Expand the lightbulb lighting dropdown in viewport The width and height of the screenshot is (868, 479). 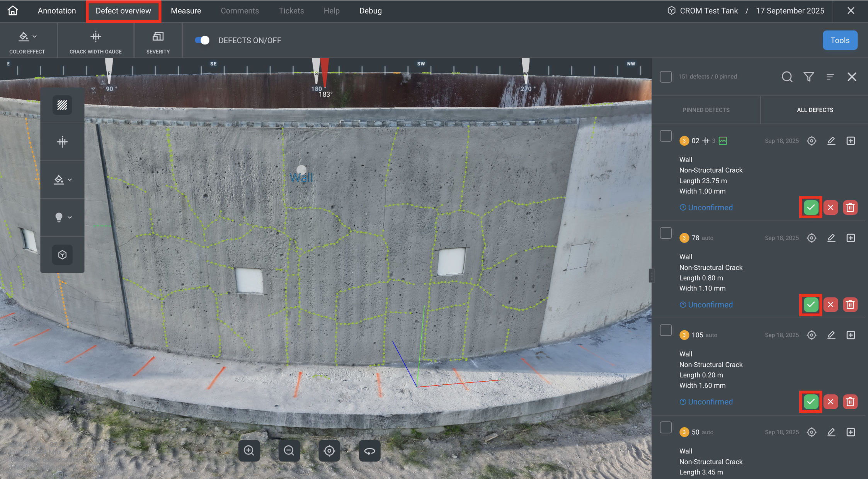click(x=63, y=217)
